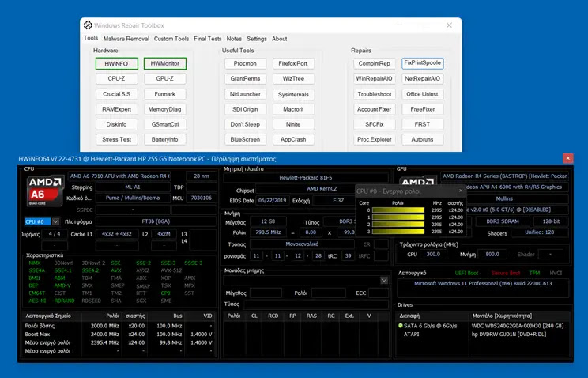
Task: Run the Troubleshoot repair
Action: (375, 94)
